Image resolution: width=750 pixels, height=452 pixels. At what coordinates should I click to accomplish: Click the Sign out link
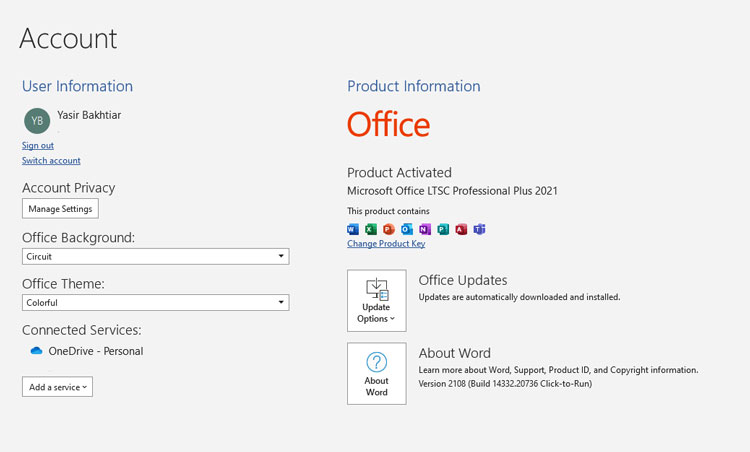tap(38, 145)
